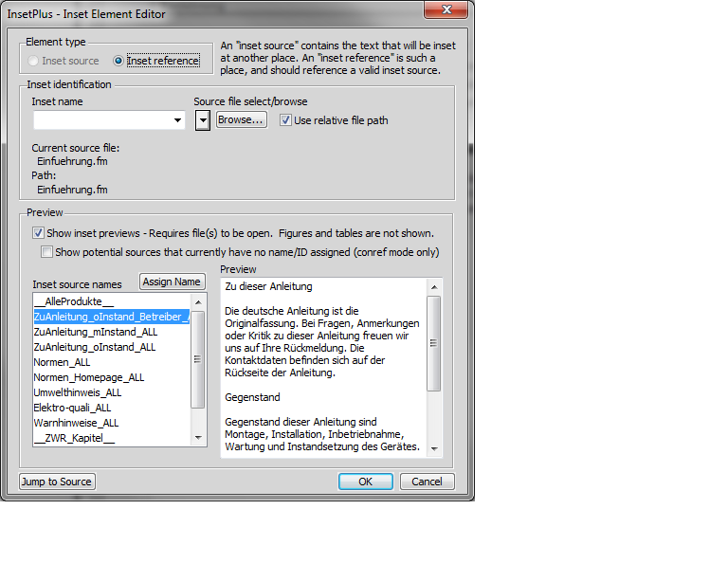Click preview pane scroll up arrow
The height and width of the screenshot is (582, 728).
434,287
